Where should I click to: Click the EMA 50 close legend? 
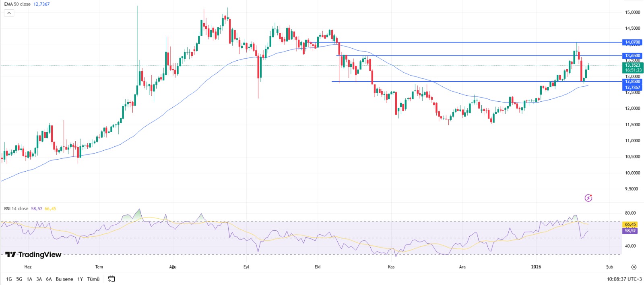[17, 4]
